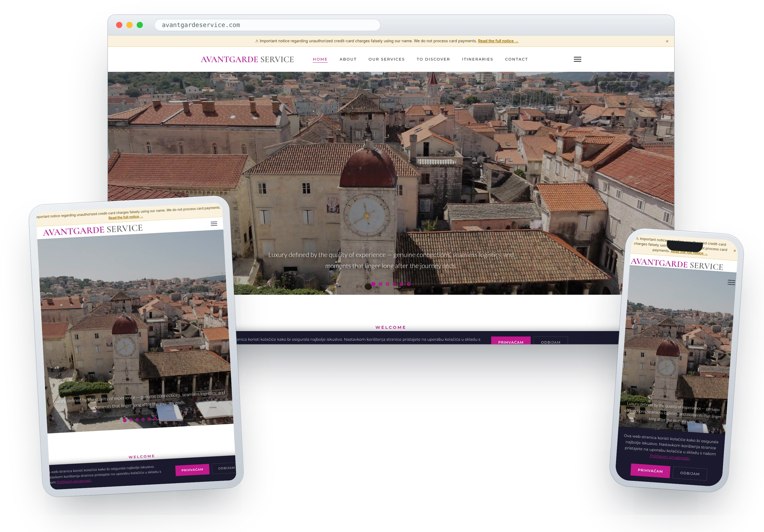The width and height of the screenshot is (764, 532).
Task: Select second hero slider dot on desktop
Action: [380, 284]
